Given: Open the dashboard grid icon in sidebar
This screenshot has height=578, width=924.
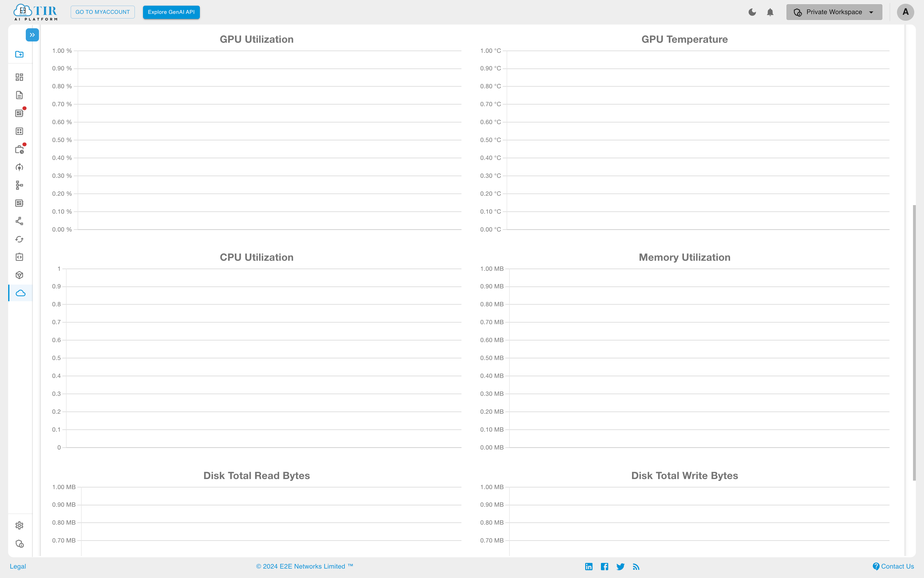Looking at the screenshot, I should pos(19,77).
